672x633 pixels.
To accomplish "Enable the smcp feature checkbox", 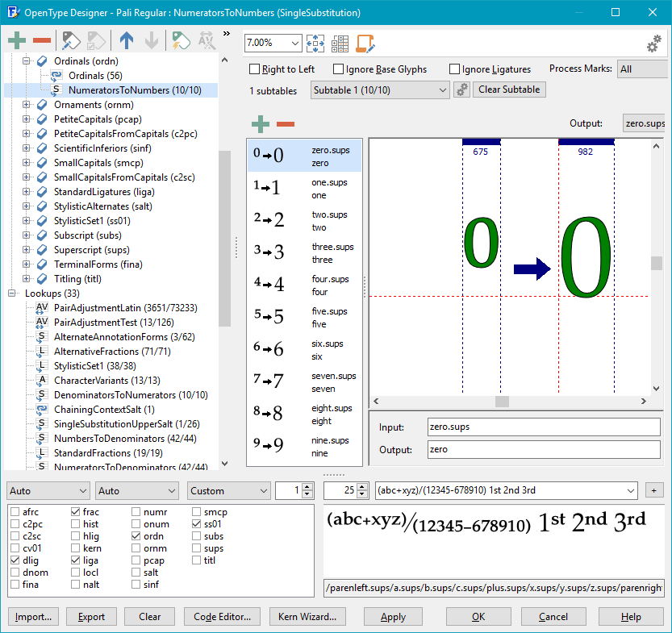I will click(x=196, y=512).
